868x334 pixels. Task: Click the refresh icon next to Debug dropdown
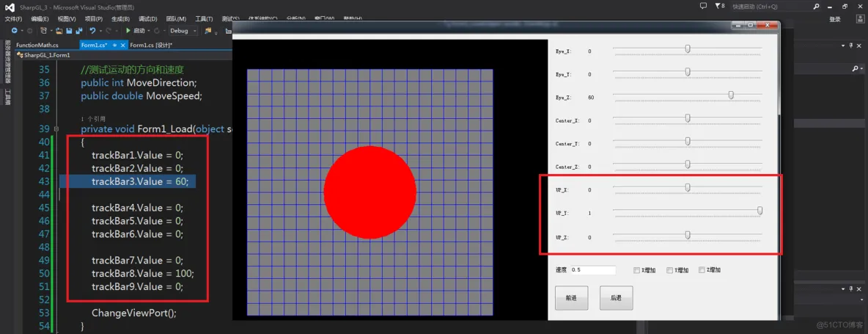pyautogui.click(x=157, y=31)
